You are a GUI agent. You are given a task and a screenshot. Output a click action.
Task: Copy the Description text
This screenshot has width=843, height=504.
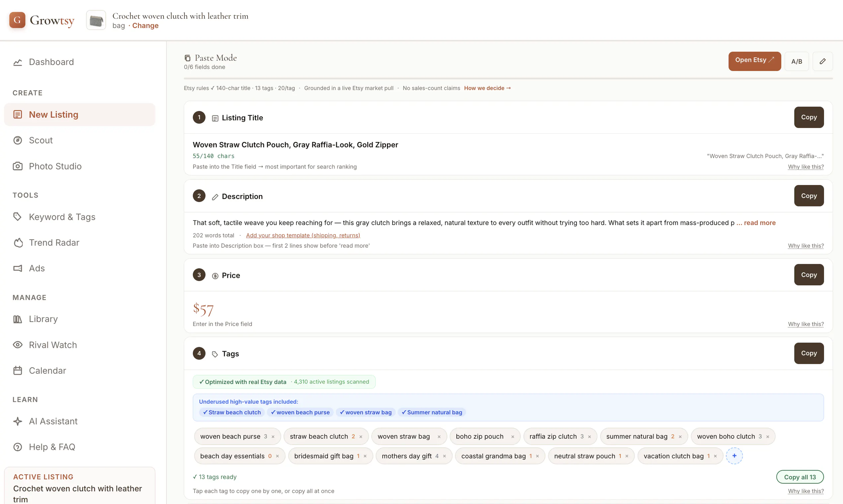click(x=809, y=196)
